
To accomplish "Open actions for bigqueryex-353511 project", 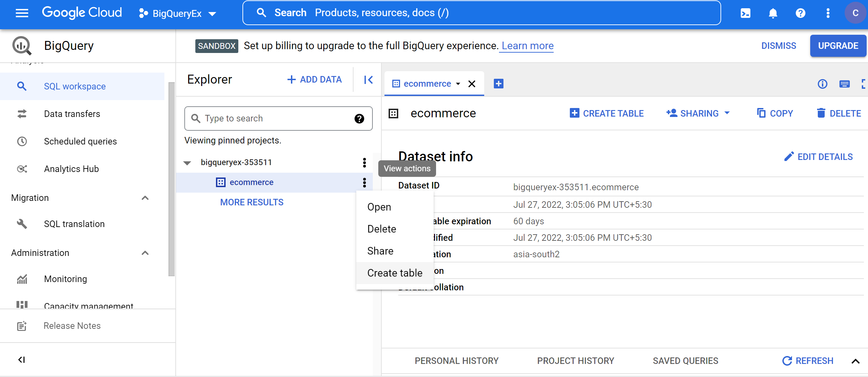I will click(365, 162).
